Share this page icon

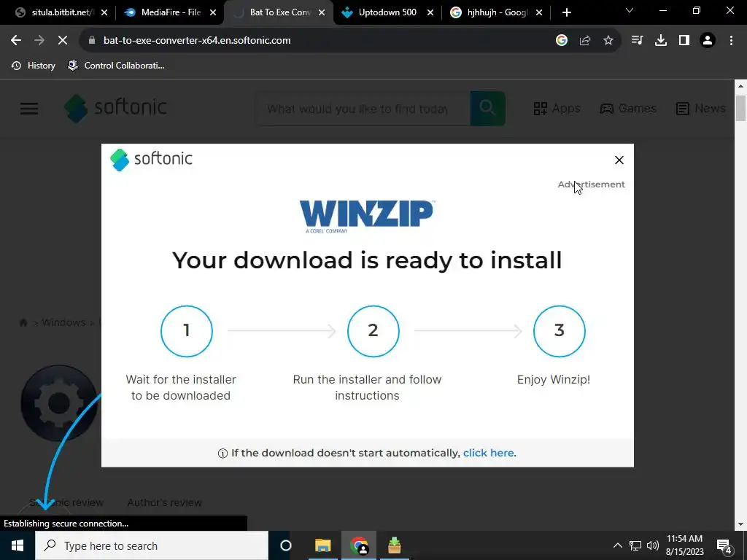tap(585, 41)
